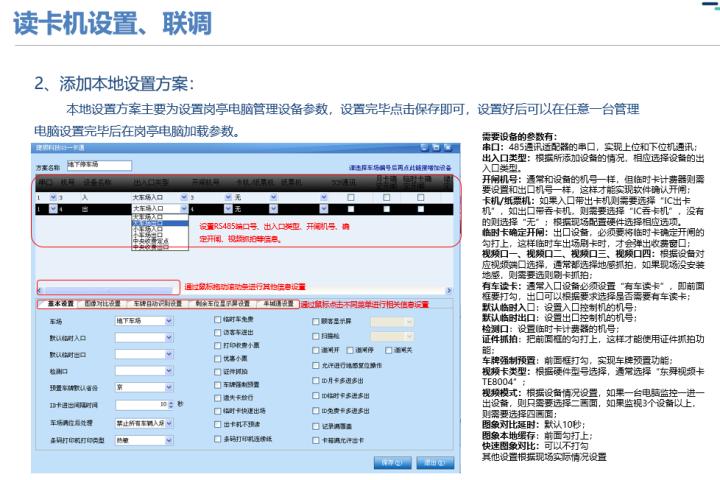Expand the 默认临时入口 dropdown

pos(169,338)
